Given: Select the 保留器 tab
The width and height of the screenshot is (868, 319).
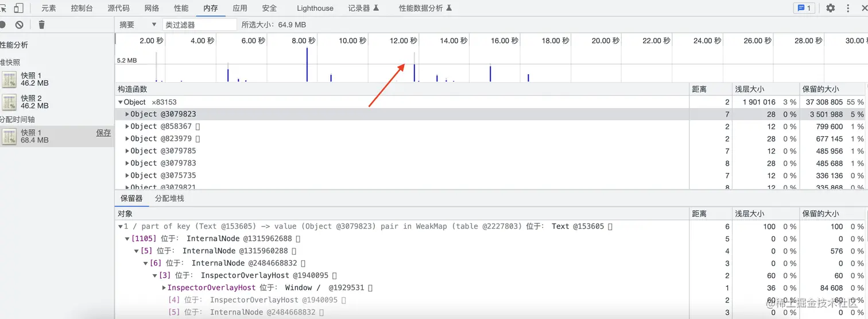Looking at the screenshot, I should click(x=131, y=198).
